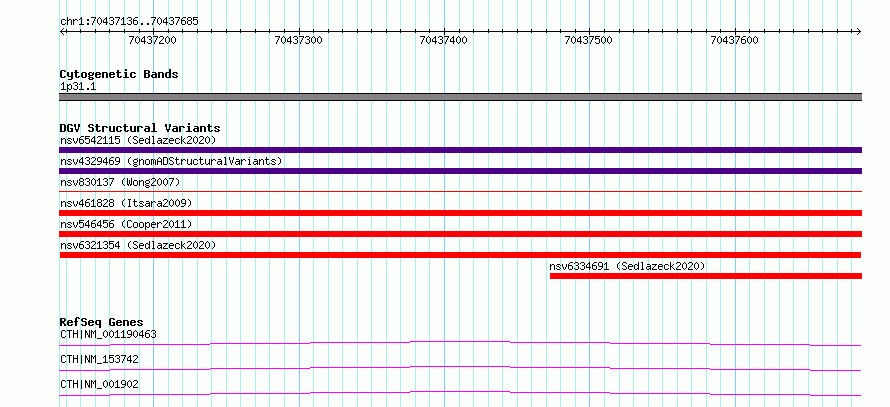
Task: Open variant nsv461828 (Itsara2009) label
Action: [x=127, y=203]
